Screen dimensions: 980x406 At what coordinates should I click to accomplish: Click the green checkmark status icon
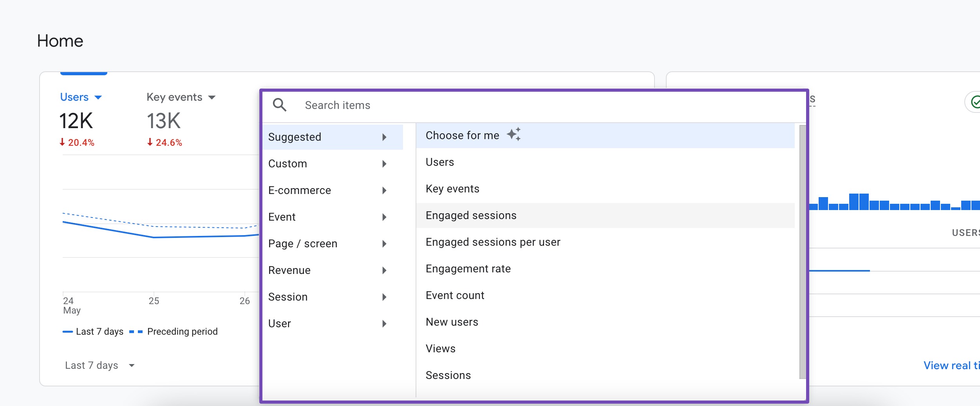[975, 102]
